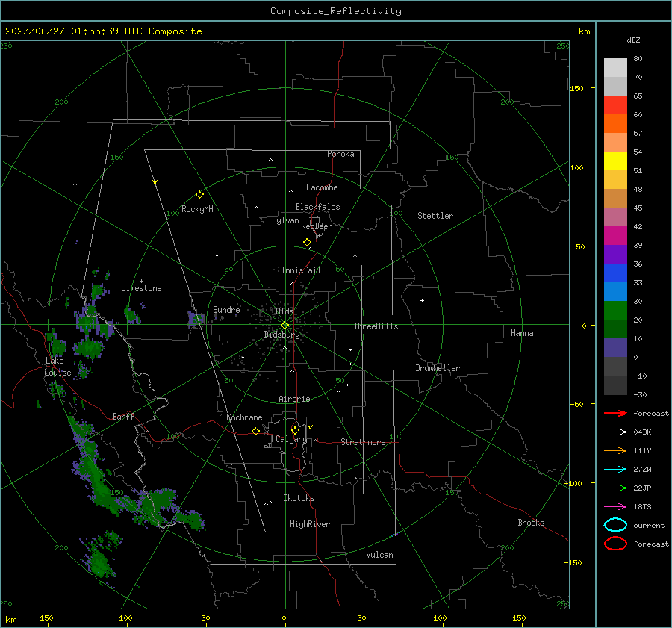Click the cyan current ellipse legend icon

(615, 525)
